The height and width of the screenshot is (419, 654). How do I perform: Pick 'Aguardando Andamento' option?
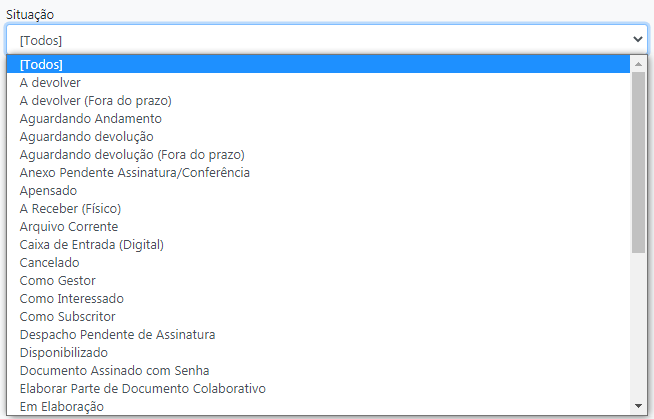coord(90,119)
